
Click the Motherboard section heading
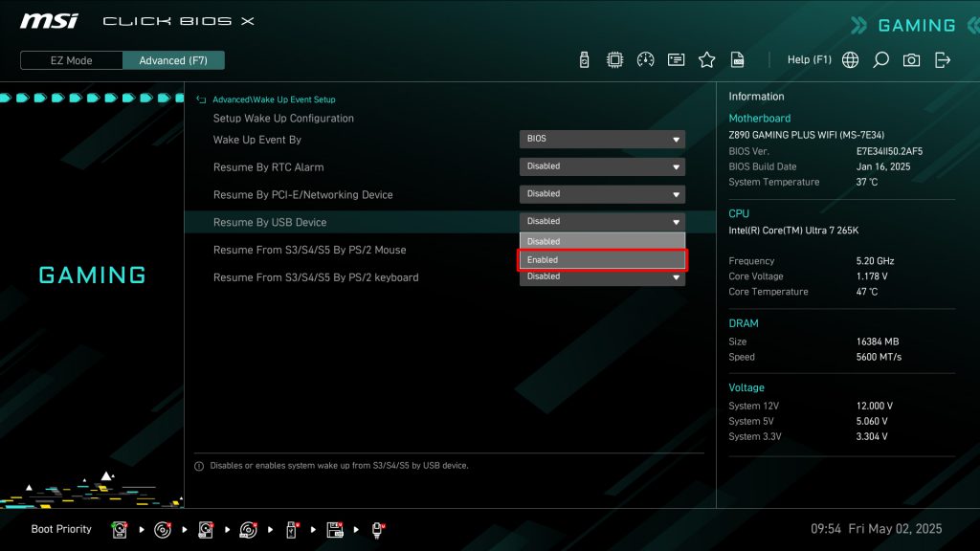759,118
